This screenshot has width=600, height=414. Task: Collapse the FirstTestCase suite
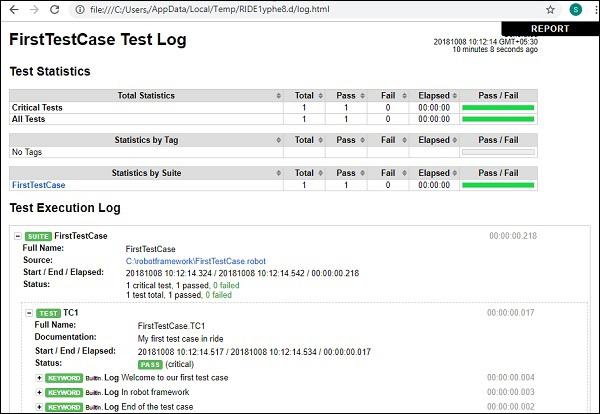click(18, 236)
